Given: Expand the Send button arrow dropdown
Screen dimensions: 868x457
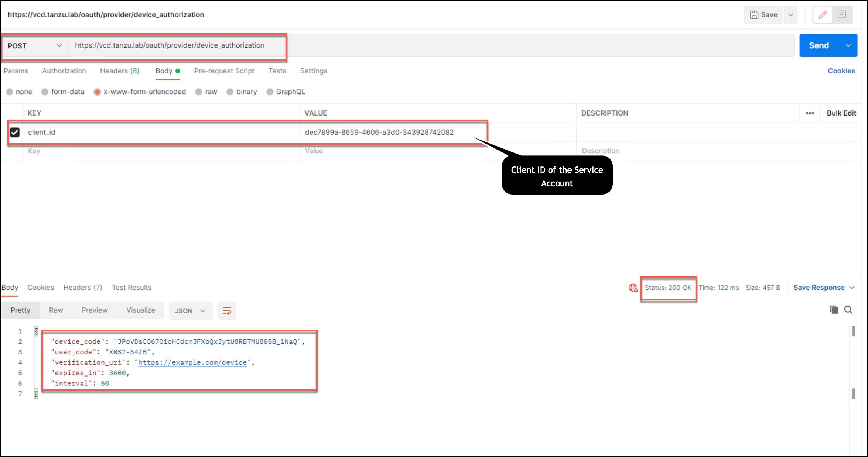Looking at the screenshot, I should pos(848,46).
